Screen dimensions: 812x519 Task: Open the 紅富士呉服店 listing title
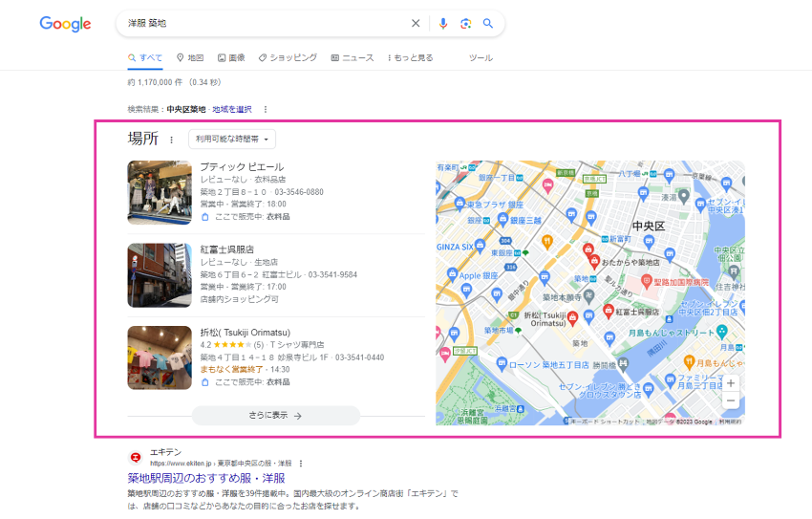[x=226, y=249]
